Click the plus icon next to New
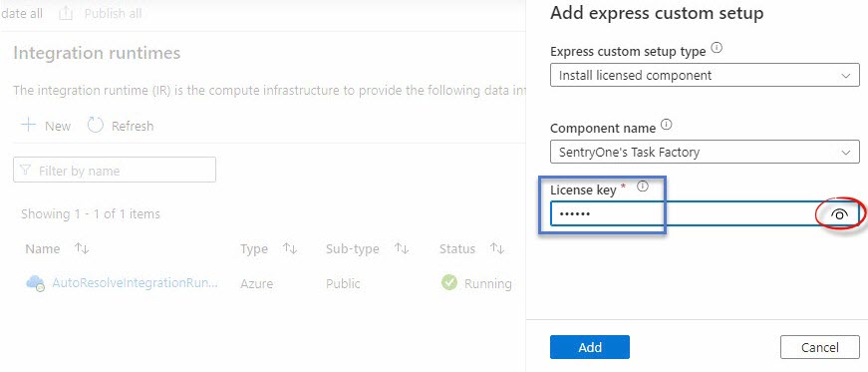This screenshot has width=868, height=372. (x=28, y=126)
